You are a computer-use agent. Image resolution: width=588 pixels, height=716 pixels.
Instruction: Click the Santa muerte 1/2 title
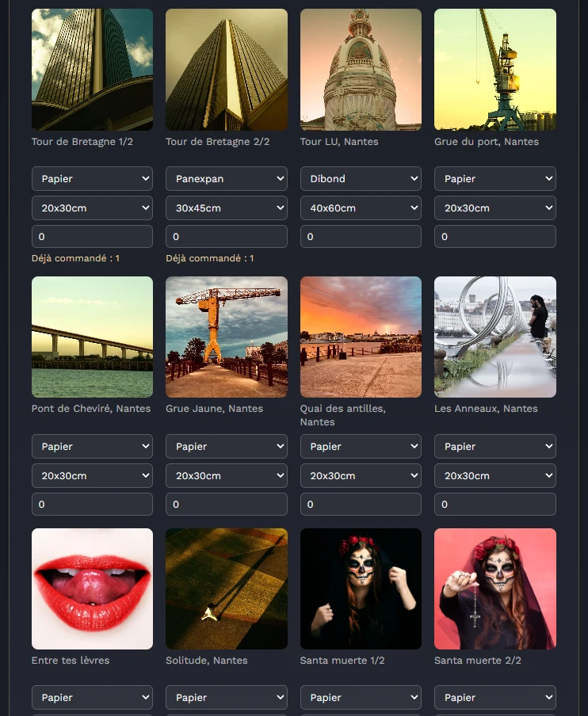[342, 661]
